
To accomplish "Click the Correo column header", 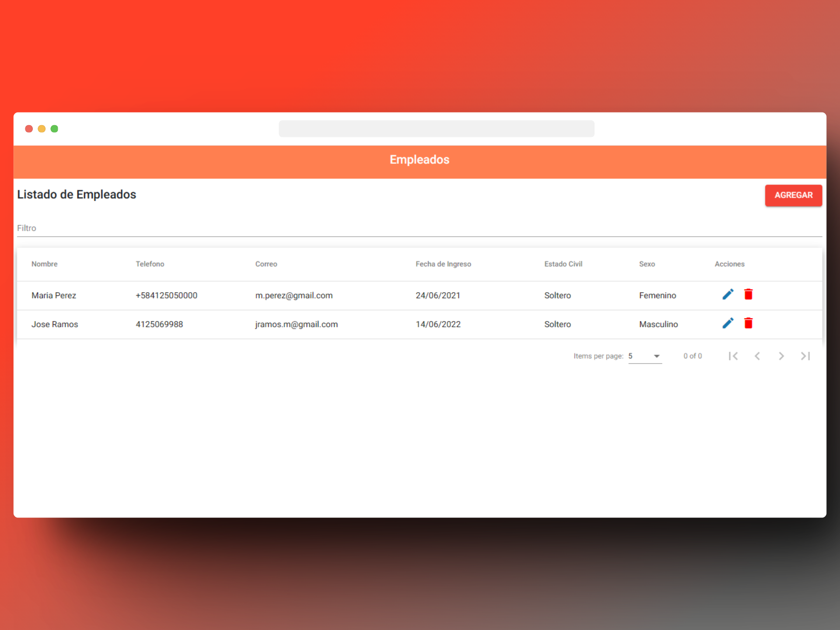I will (266, 264).
